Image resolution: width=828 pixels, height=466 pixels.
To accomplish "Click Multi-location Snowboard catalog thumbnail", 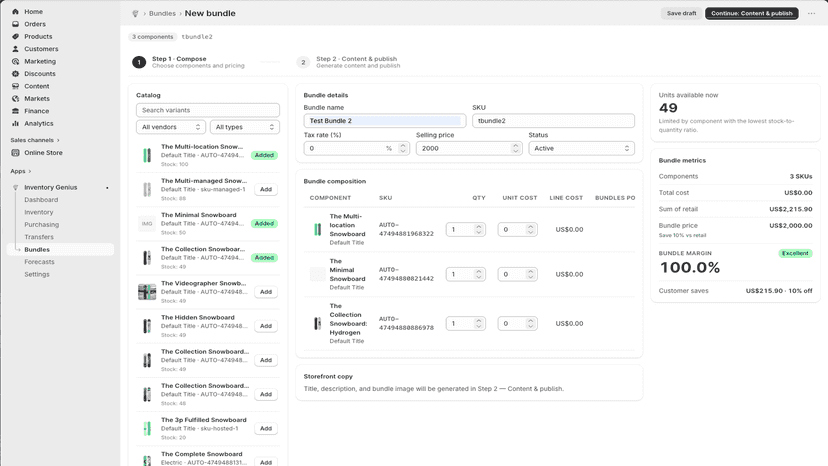I will (147, 155).
